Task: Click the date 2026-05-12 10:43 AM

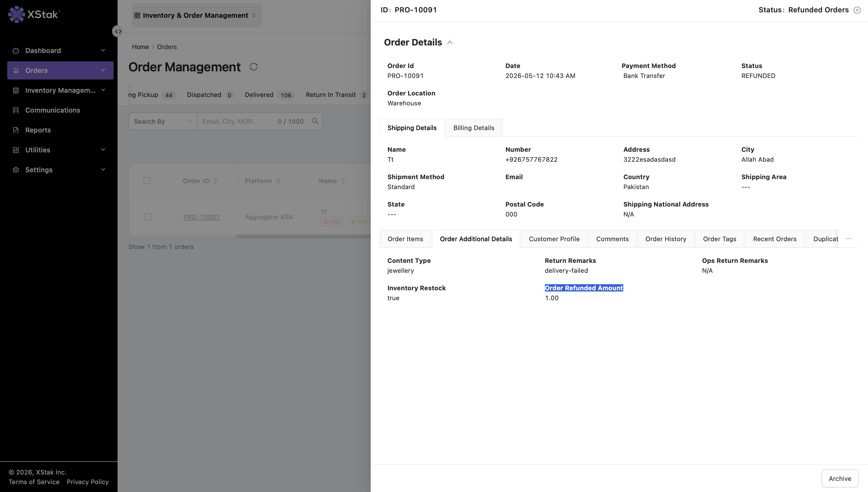Action: pyautogui.click(x=540, y=76)
